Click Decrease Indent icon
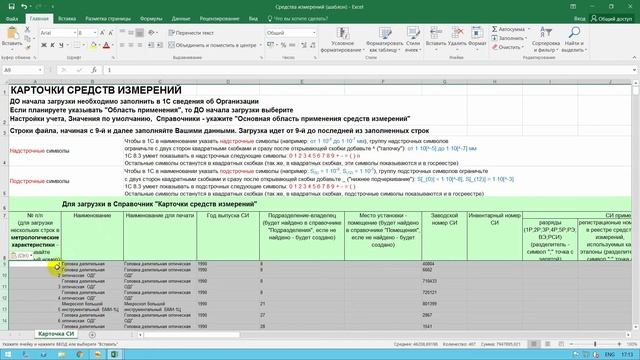Image resolution: width=640 pixels, height=360 pixels. 151,45
